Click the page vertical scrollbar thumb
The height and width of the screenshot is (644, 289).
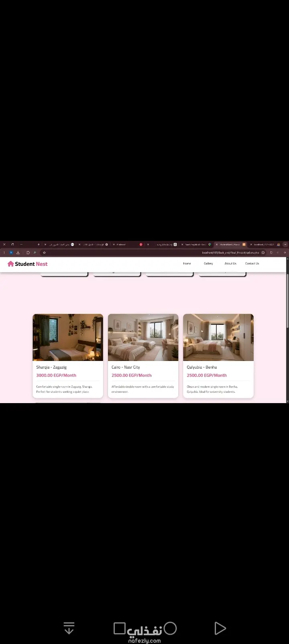click(287, 301)
